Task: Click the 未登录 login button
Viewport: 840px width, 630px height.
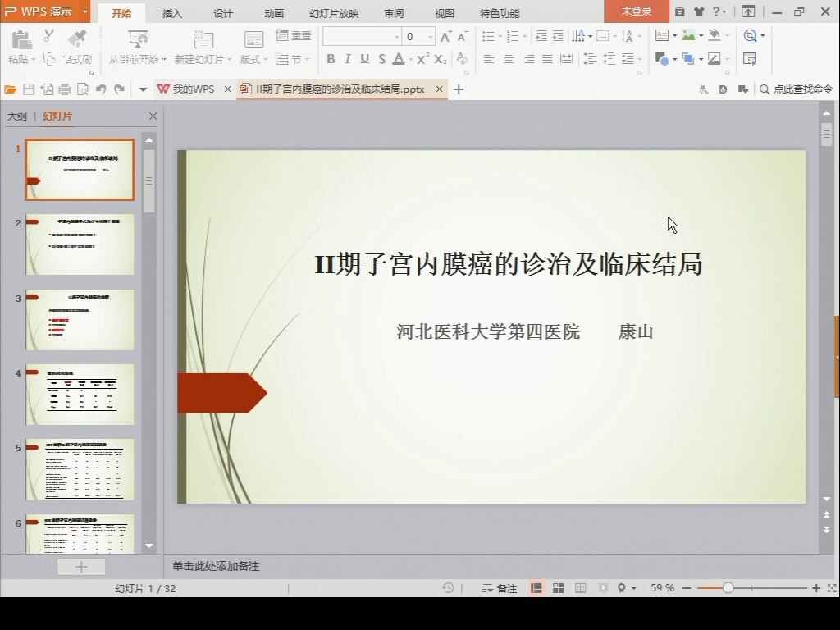Action: [636, 11]
